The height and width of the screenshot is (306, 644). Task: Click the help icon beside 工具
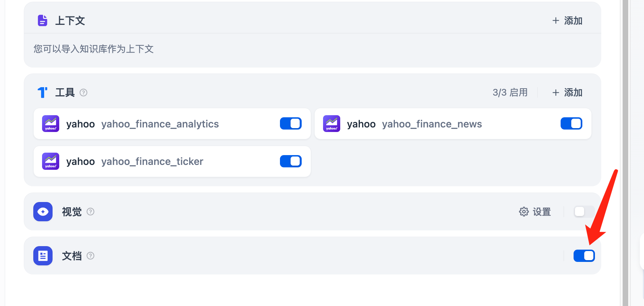[x=83, y=92]
